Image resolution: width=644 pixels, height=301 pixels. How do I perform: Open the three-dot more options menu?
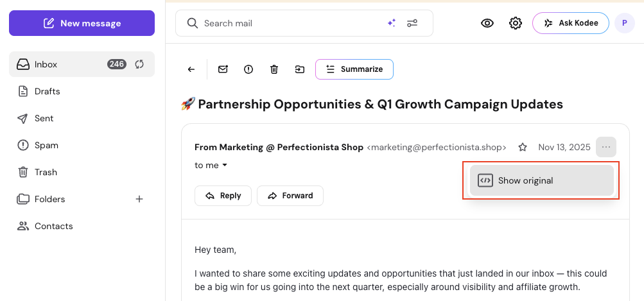coord(606,147)
